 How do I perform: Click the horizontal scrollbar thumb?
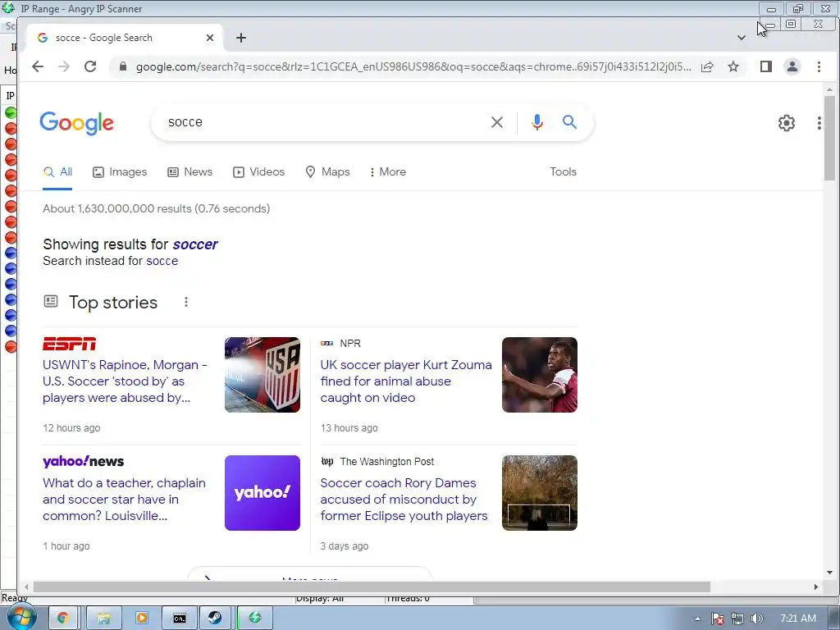click(372, 587)
